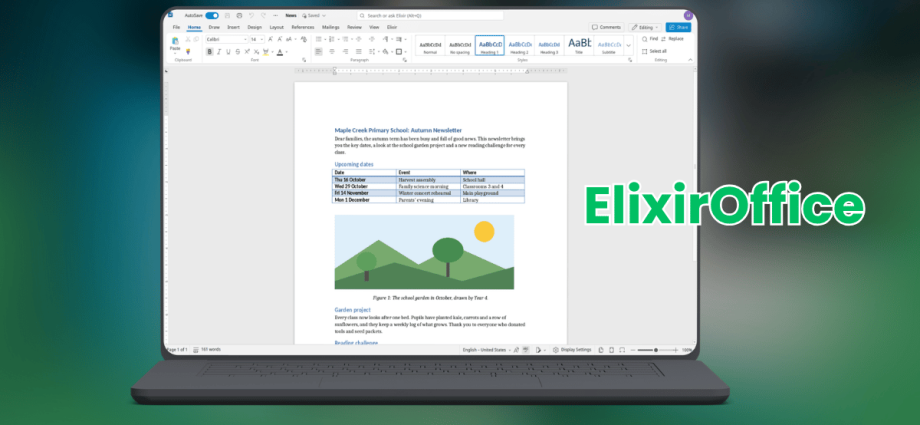Click the English – United States language indicator
Image resolution: width=920 pixels, height=425 pixels.
click(484, 350)
